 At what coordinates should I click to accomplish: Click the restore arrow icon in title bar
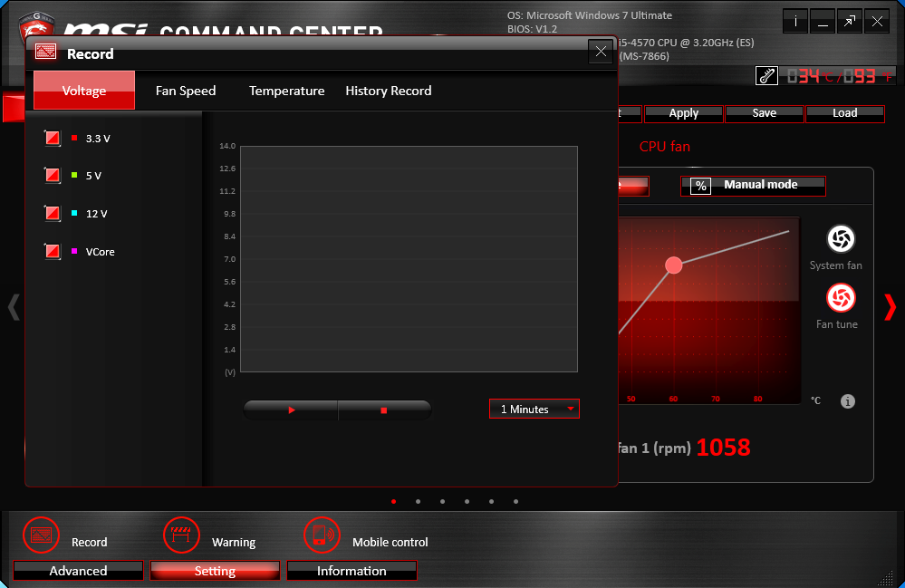coord(850,22)
